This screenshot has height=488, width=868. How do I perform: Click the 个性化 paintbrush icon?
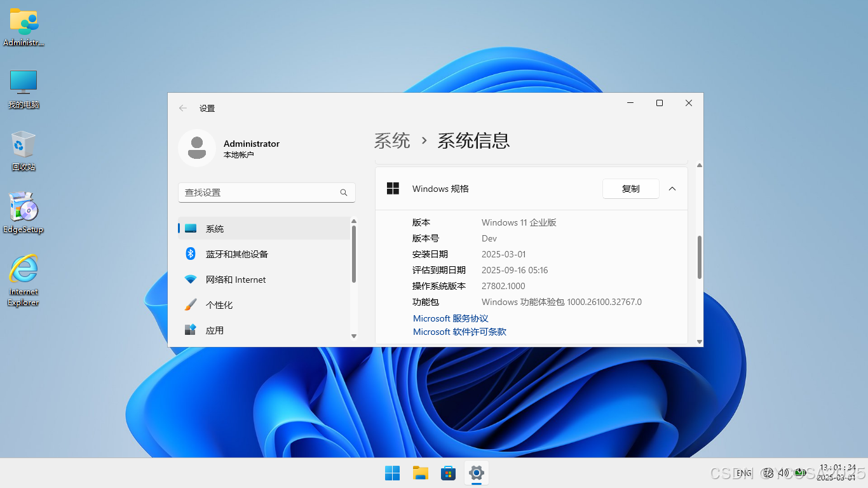tap(191, 305)
